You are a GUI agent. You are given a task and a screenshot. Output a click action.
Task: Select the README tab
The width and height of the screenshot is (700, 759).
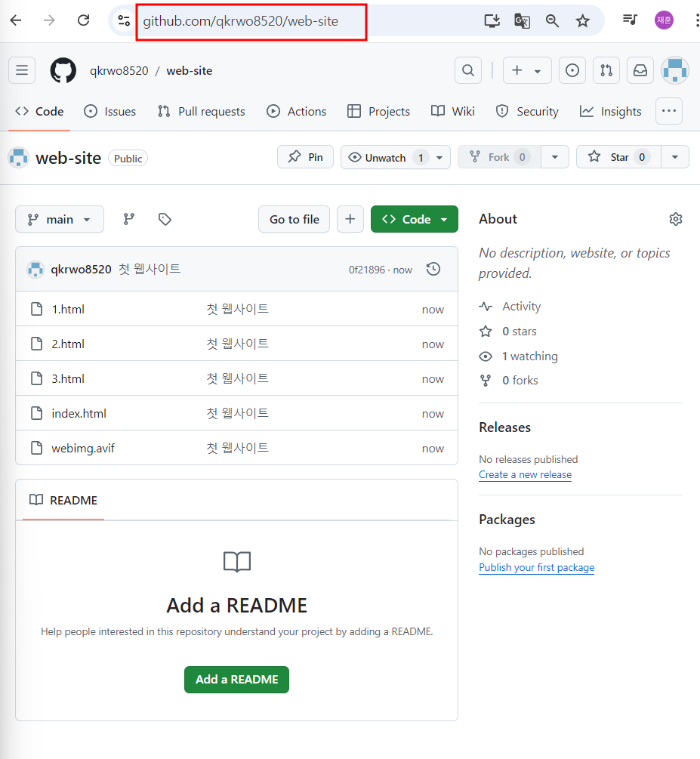[x=63, y=500]
